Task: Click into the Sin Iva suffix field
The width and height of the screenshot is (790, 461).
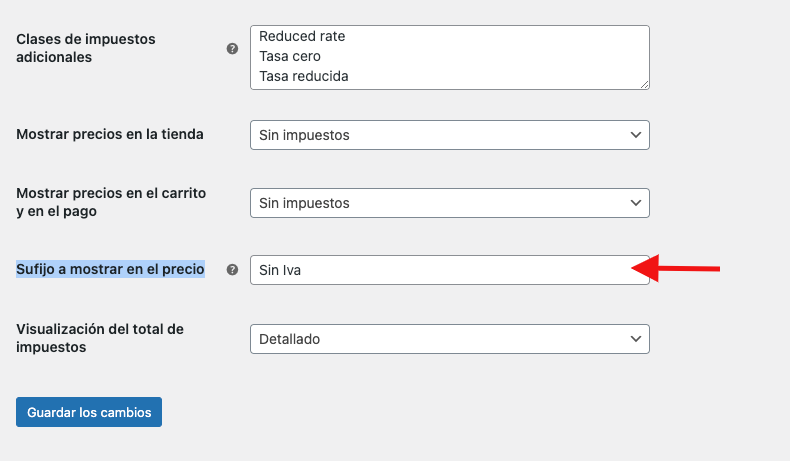Action: click(x=450, y=270)
